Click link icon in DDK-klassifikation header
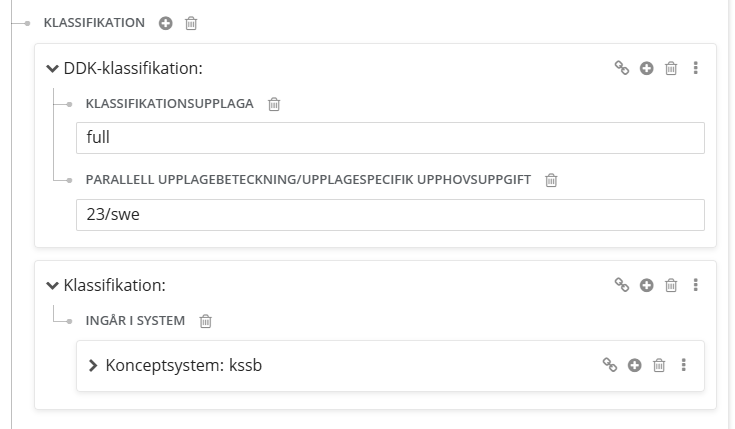735x429 pixels. (x=622, y=68)
